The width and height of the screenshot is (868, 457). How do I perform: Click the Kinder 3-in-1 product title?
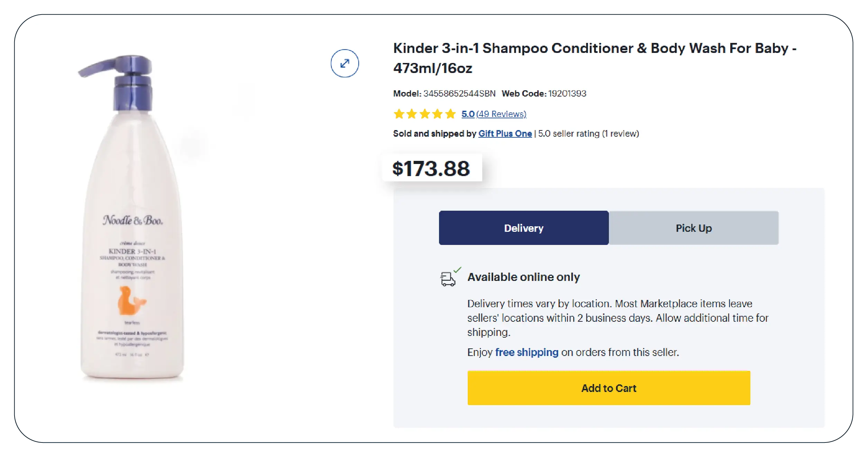tap(594, 58)
